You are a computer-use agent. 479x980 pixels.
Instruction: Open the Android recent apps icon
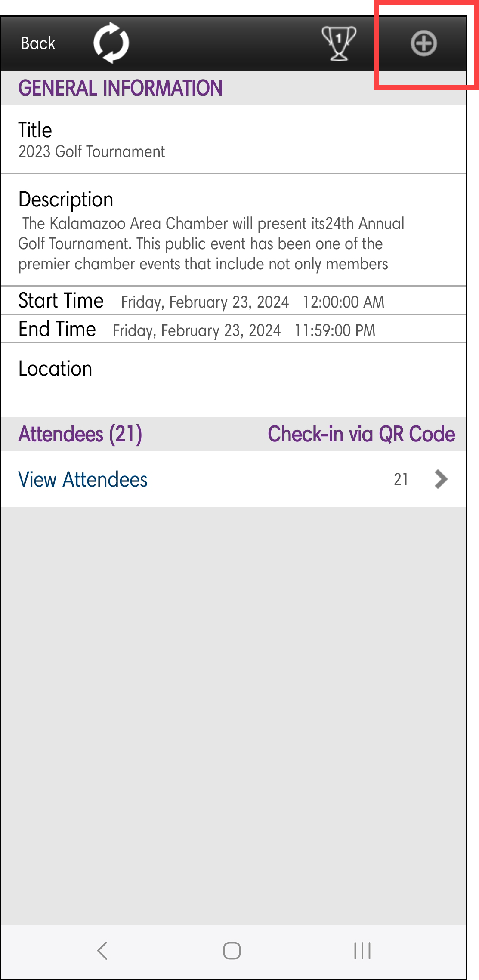(x=362, y=950)
